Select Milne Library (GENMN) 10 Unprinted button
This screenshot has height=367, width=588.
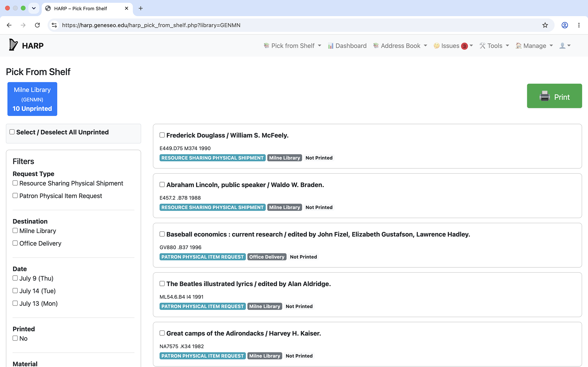(x=32, y=99)
